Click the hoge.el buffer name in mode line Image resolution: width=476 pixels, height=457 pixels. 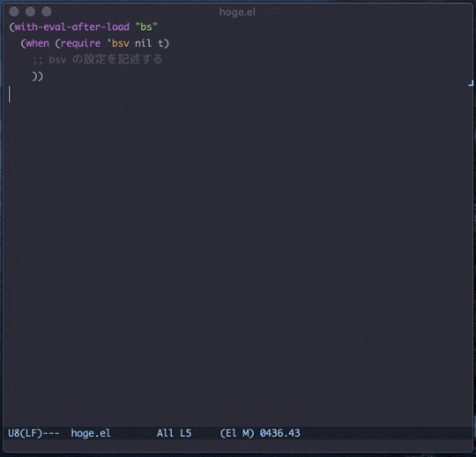click(91, 433)
